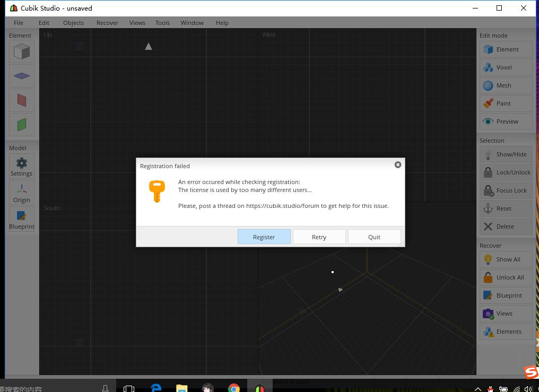Open the Tools menu
This screenshot has width=539, height=392.
162,23
